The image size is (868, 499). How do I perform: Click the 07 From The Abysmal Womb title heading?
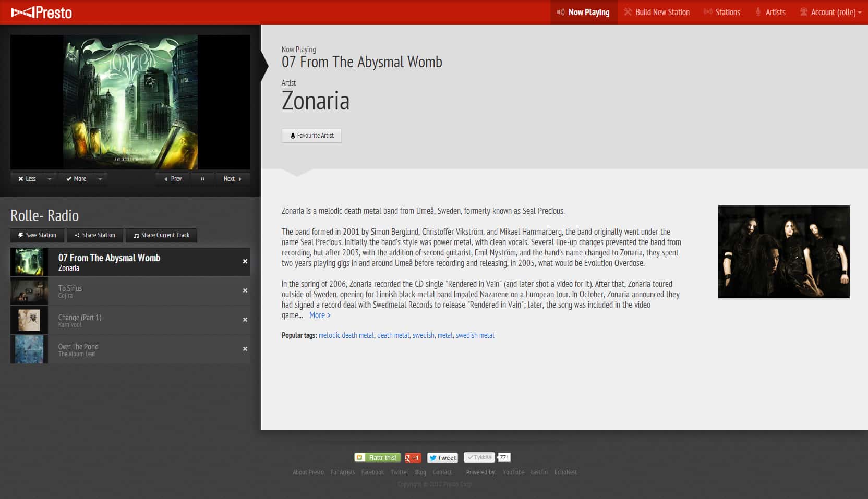362,62
